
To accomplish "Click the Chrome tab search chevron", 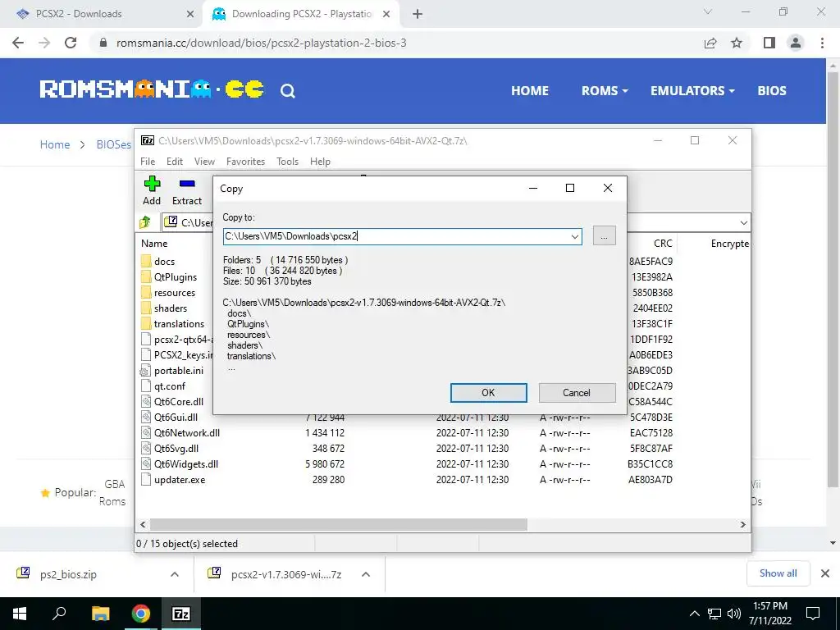I will (x=708, y=11).
